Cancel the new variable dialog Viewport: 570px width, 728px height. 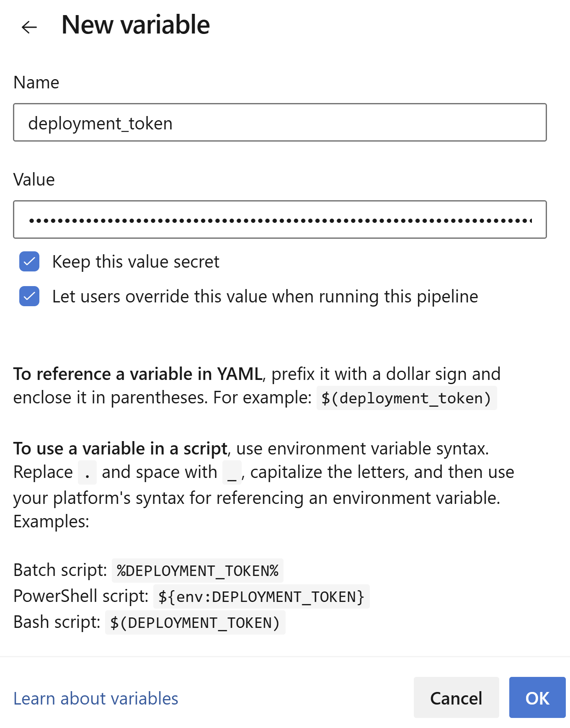[456, 697]
